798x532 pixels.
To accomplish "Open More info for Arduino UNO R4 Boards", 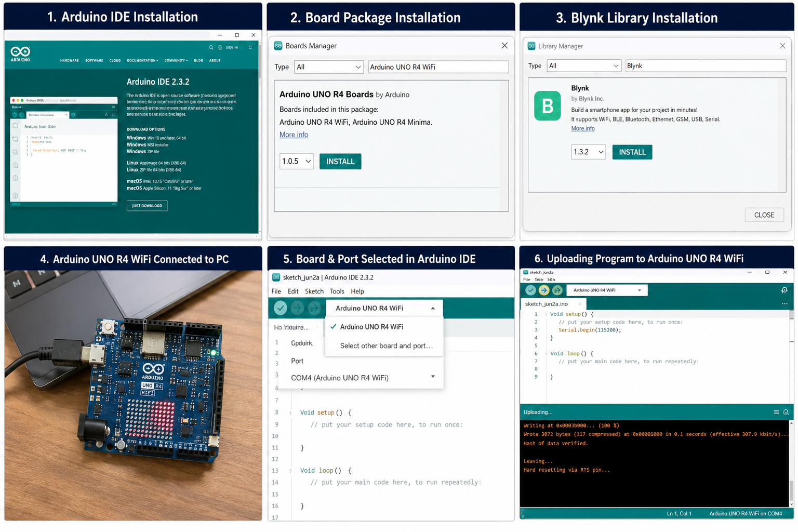I will [x=294, y=135].
